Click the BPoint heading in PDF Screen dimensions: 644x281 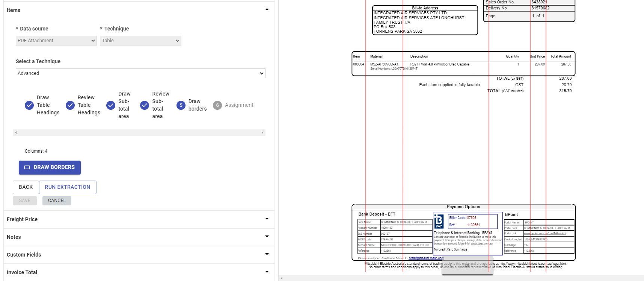511,214
